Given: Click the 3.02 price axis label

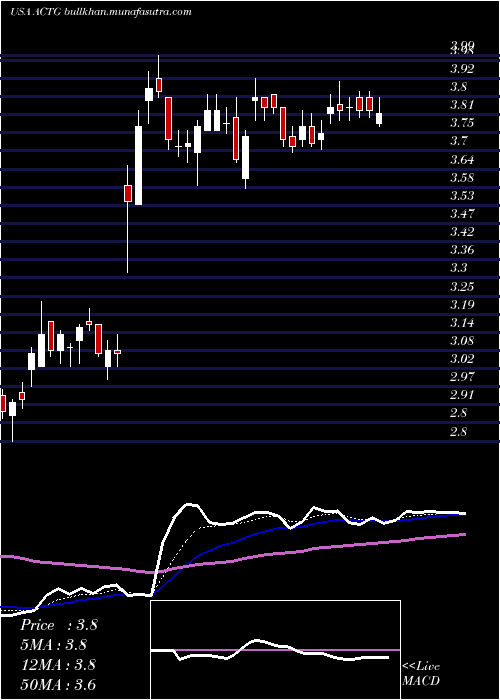Looking at the screenshot, I should (x=462, y=359).
